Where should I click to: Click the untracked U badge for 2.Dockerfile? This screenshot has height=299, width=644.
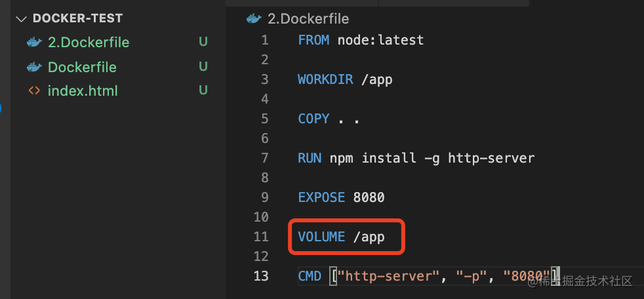click(x=203, y=43)
